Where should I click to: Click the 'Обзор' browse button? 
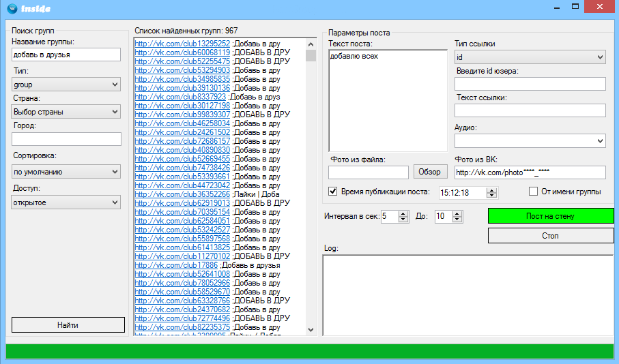coord(431,172)
